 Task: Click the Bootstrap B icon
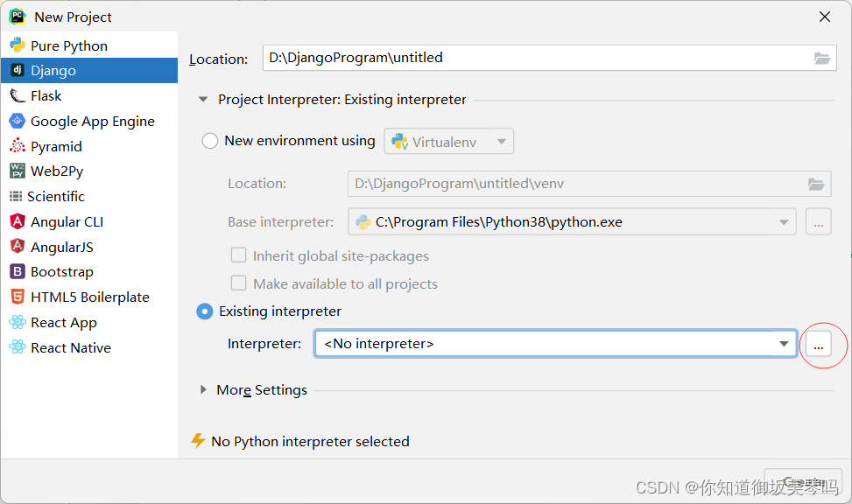click(x=18, y=271)
